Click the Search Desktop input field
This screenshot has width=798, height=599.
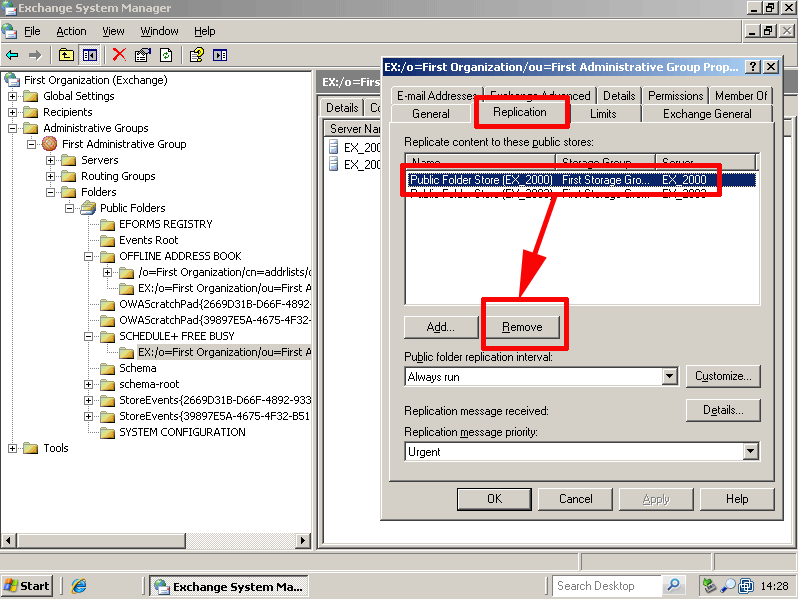[x=607, y=586]
